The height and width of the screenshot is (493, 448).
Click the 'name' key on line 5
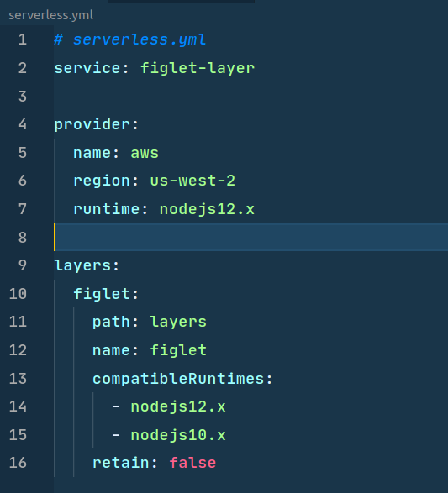[x=92, y=153]
